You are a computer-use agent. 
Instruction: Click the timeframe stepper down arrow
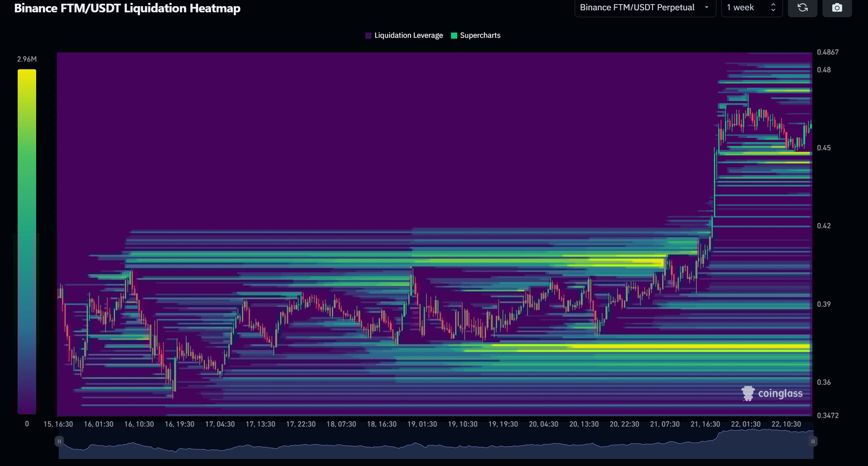(x=773, y=11)
